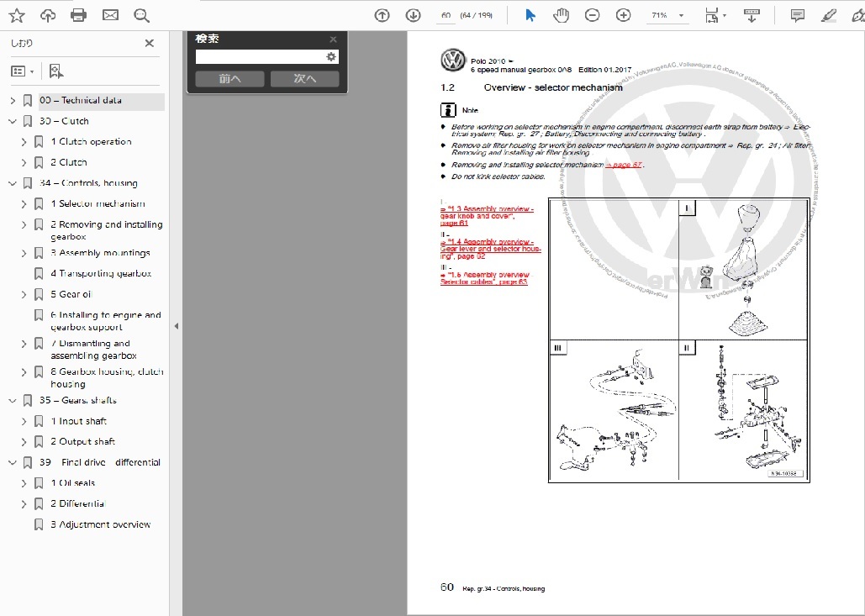Collapse the 30 – Clutch bookmark
Viewport: 865px width, 616px height.
click(x=13, y=121)
